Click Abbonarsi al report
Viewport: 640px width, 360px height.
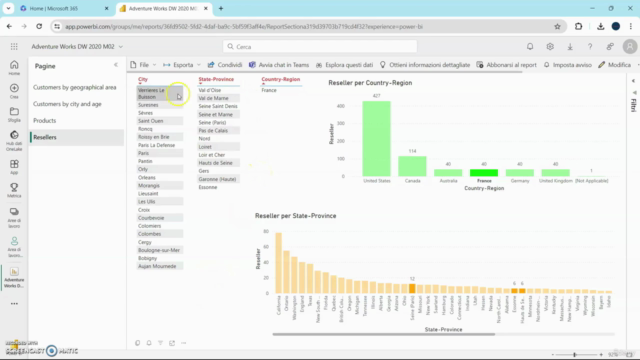click(507, 65)
